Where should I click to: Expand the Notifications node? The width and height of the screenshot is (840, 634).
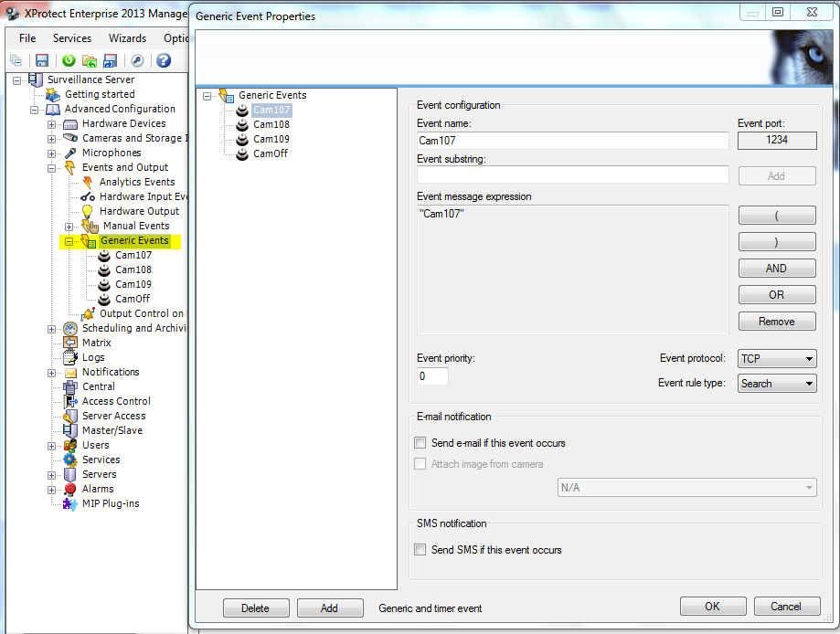pos(51,373)
